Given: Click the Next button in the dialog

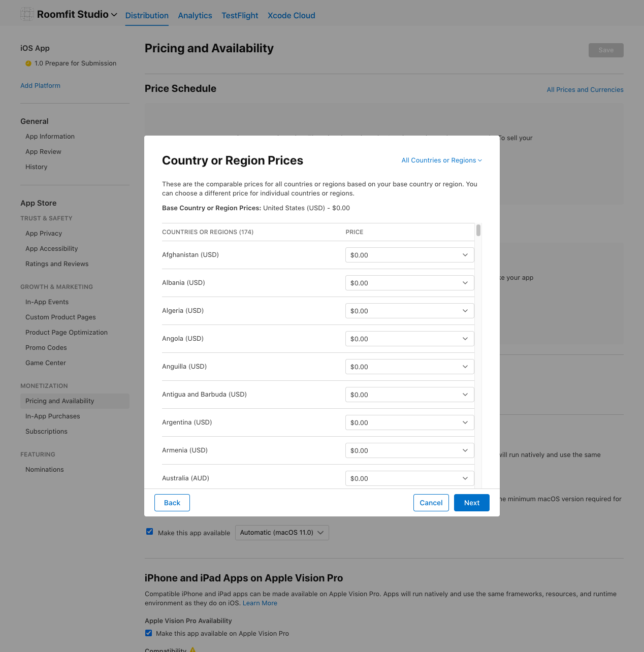Looking at the screenshot, I should click(471, 503).
